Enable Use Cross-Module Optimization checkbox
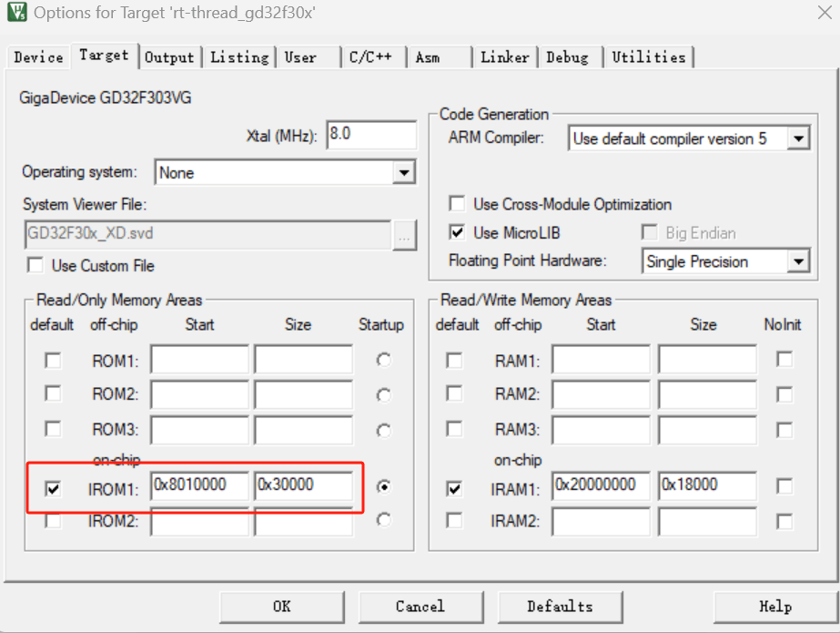The width and height of the screenshot is (840, 633). [457, 204]
